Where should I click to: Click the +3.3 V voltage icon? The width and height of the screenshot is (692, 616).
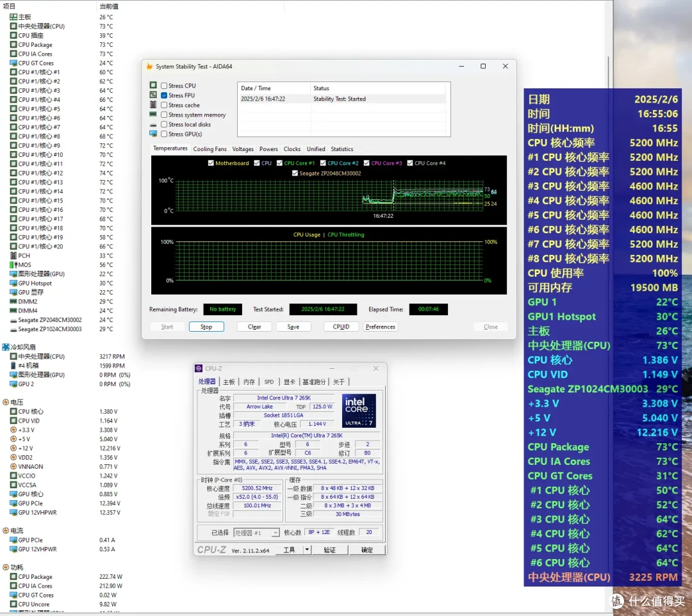click(x=13, y=430)
